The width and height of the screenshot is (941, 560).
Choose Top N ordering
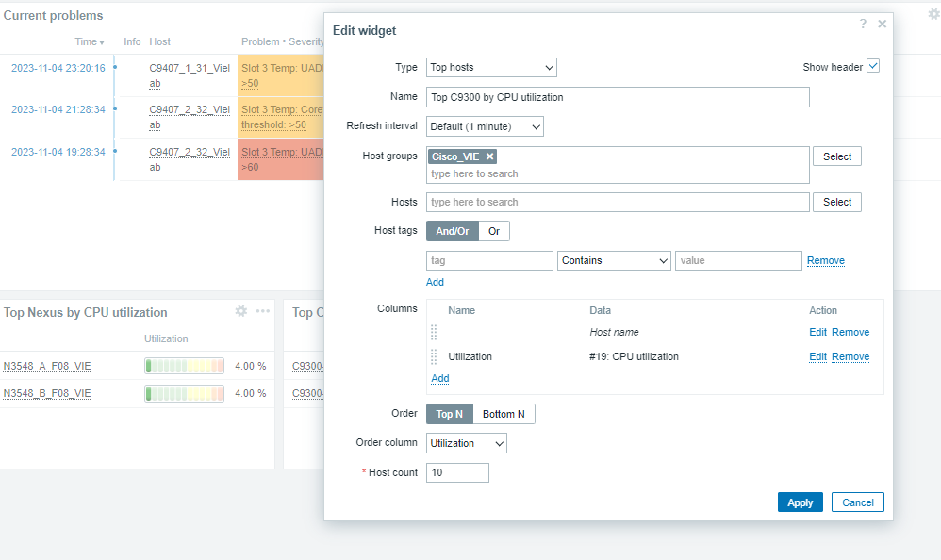[x=450, y=414]
